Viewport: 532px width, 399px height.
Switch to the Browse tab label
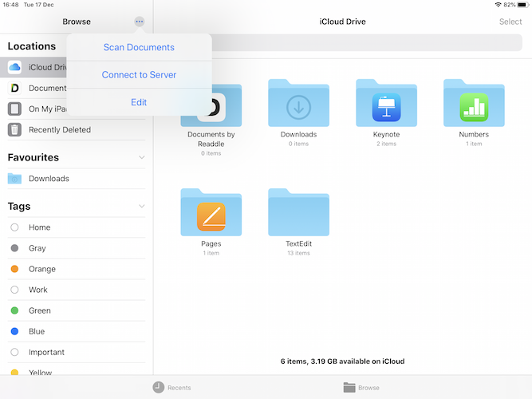368,388
